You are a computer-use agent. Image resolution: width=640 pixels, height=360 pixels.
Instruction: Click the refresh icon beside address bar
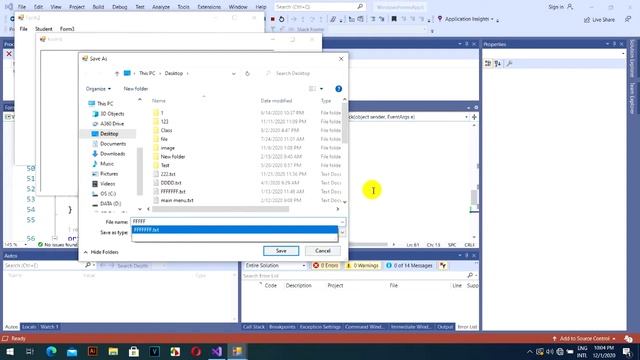click(247, 73)
